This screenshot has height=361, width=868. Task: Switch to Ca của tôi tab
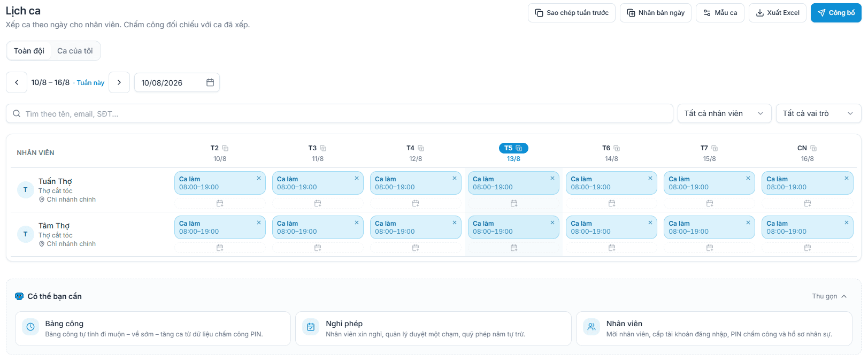(75, 51)
